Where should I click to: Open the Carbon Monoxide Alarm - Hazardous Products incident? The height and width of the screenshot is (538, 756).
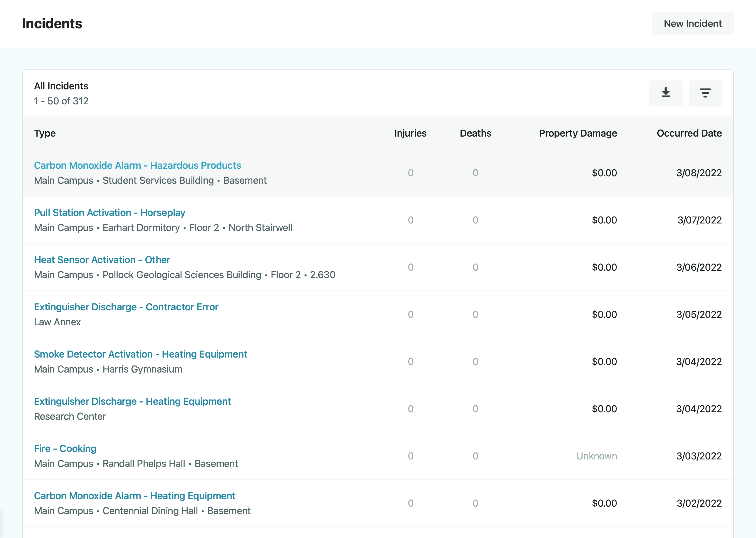[137, 165]
